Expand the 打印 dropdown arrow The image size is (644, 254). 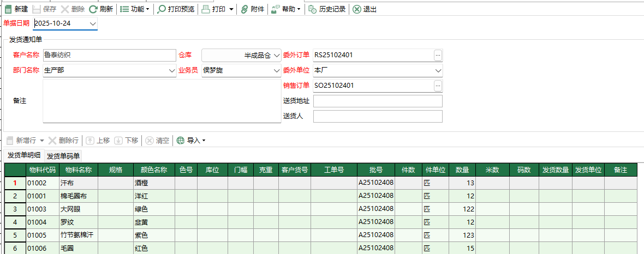point(231,9)
